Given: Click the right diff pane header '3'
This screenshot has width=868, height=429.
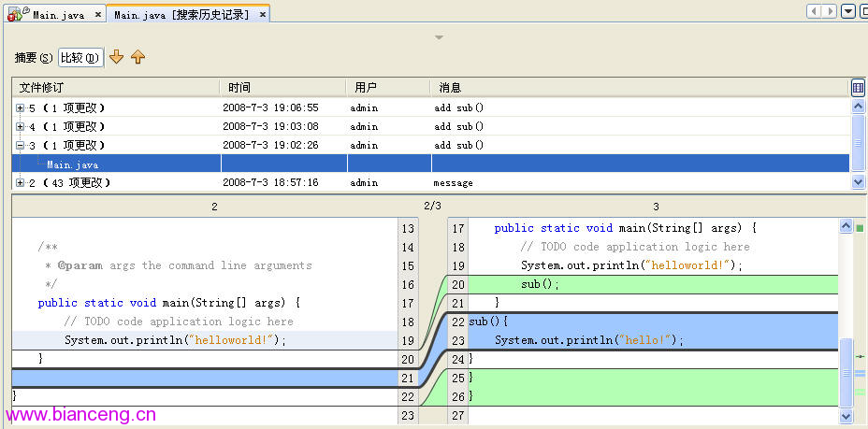Looking at the screenshot, I should pos(656,207).
